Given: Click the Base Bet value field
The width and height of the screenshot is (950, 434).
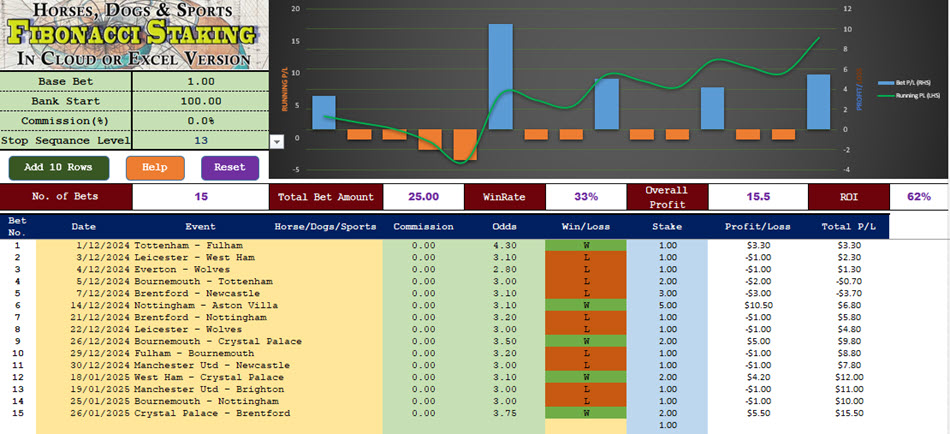Looking at the screenshot, I should coord(202,81).
